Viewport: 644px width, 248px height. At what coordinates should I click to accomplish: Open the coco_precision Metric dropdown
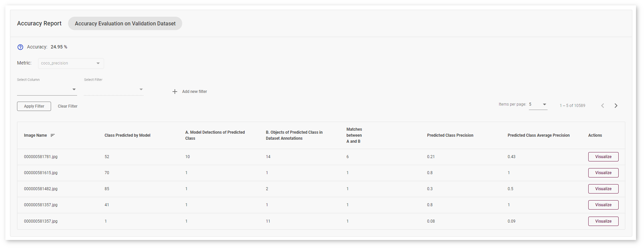click(x=71, y=63)
